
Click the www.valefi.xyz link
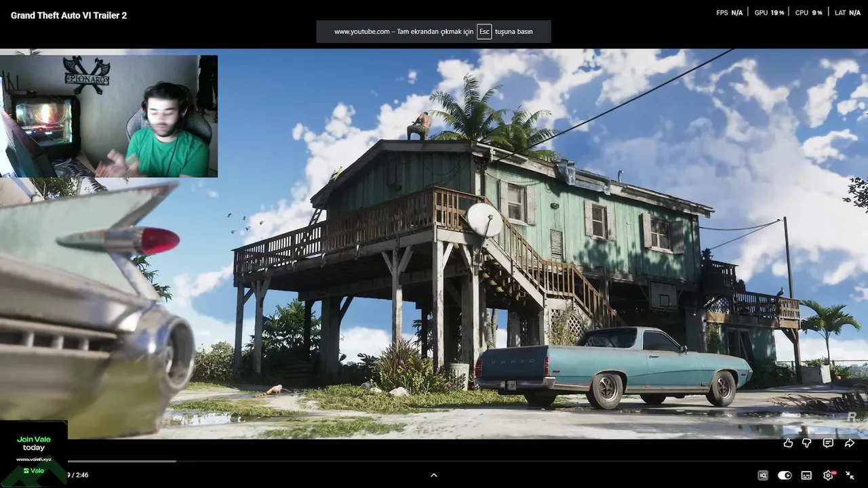[x=34, y=460]
